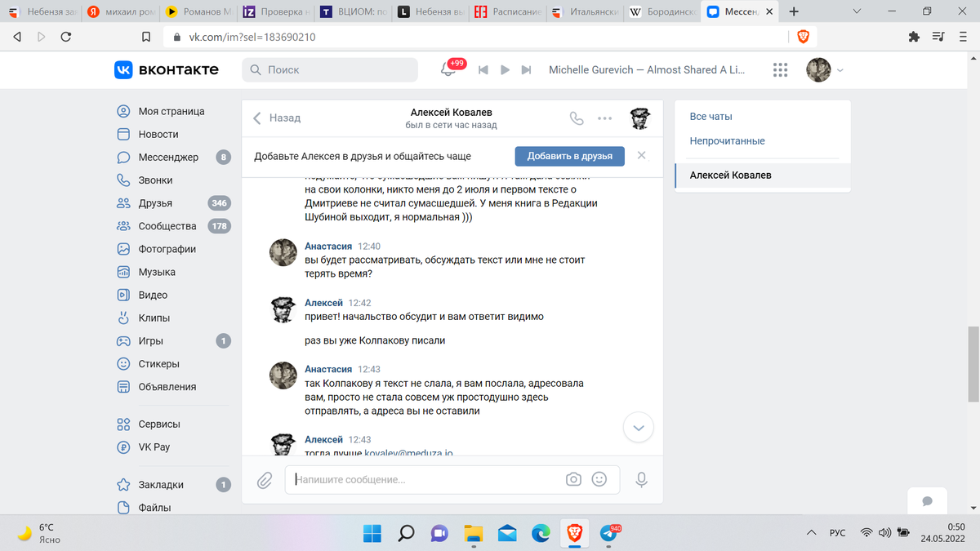Image resolution: width=980 pixels, height=551 pixels.
Task: Click the Добавить в друзья button
Action: pyautogui.click(x=569, y=157)
